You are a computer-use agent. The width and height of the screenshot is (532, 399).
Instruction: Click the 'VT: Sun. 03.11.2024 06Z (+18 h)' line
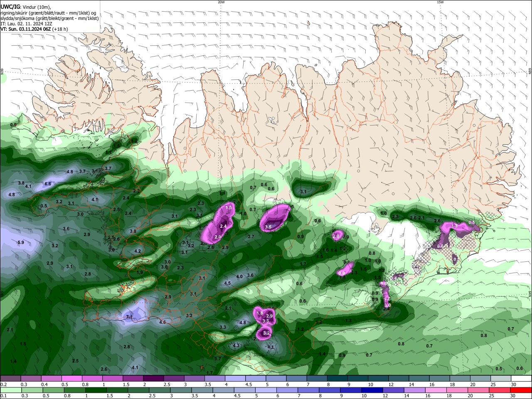[34, 29]
